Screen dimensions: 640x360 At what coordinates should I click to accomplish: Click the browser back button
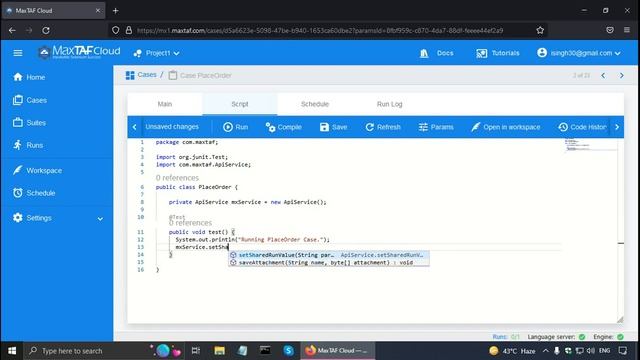tap(12, 30)
